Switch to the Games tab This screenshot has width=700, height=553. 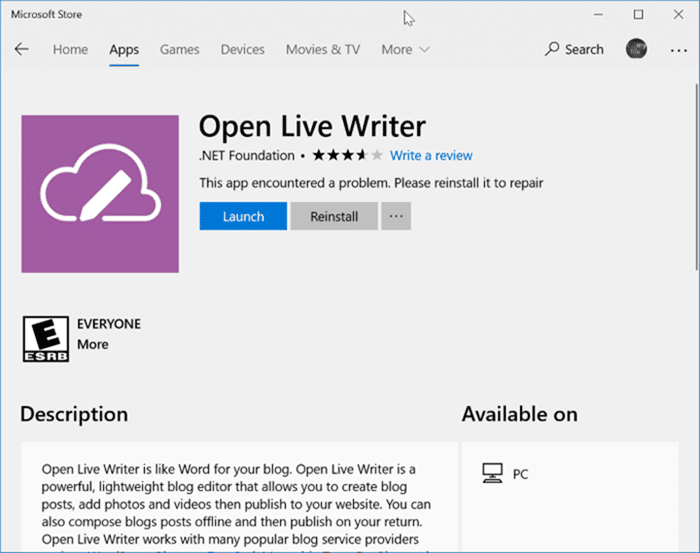click(x=179, y=49)
